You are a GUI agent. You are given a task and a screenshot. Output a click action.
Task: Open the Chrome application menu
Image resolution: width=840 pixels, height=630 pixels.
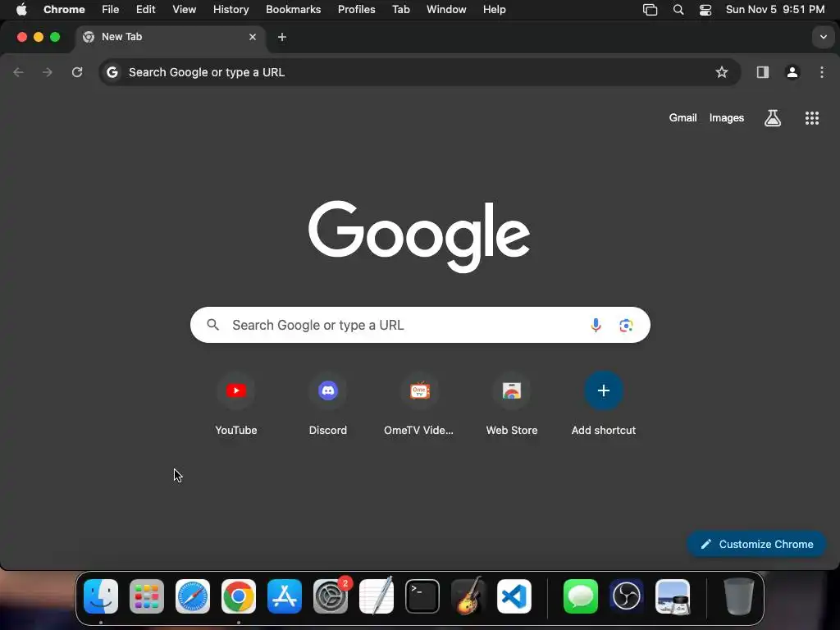64,10
